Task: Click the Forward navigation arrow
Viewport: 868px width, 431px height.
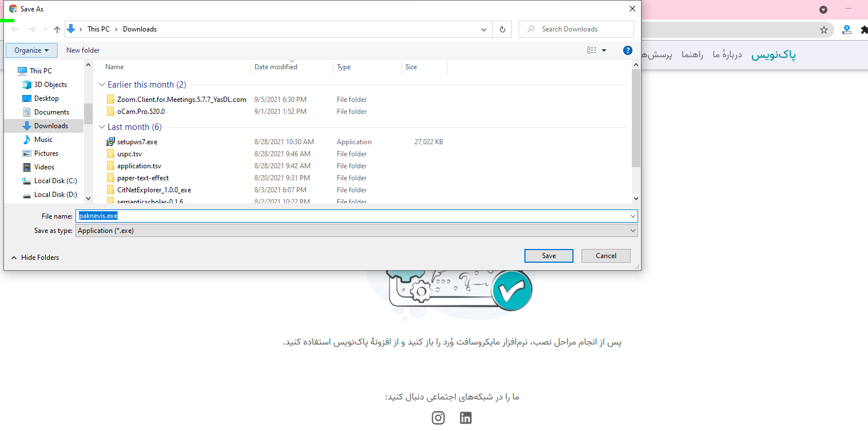Action: 32,29
